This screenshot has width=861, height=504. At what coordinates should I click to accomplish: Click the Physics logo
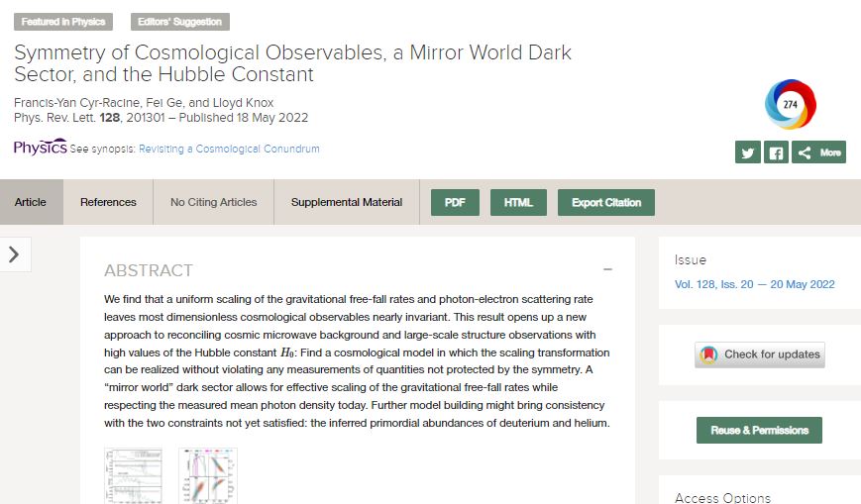click(40, 148)
